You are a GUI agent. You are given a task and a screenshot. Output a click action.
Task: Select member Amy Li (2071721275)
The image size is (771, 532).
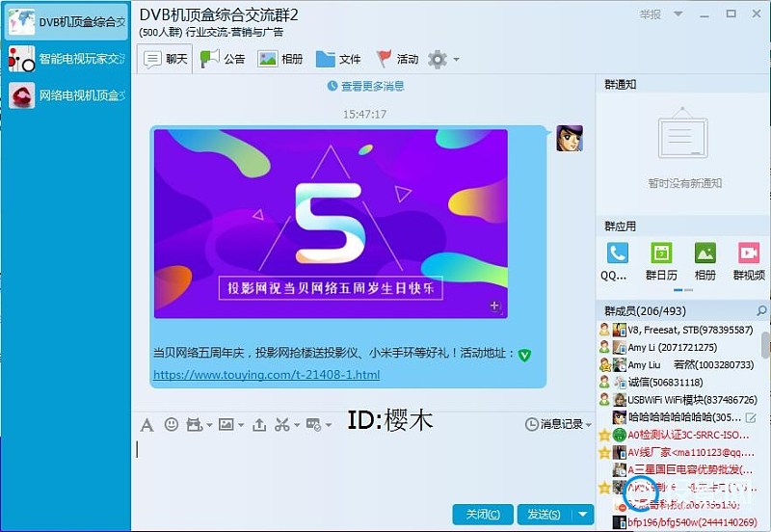(678, 347)
